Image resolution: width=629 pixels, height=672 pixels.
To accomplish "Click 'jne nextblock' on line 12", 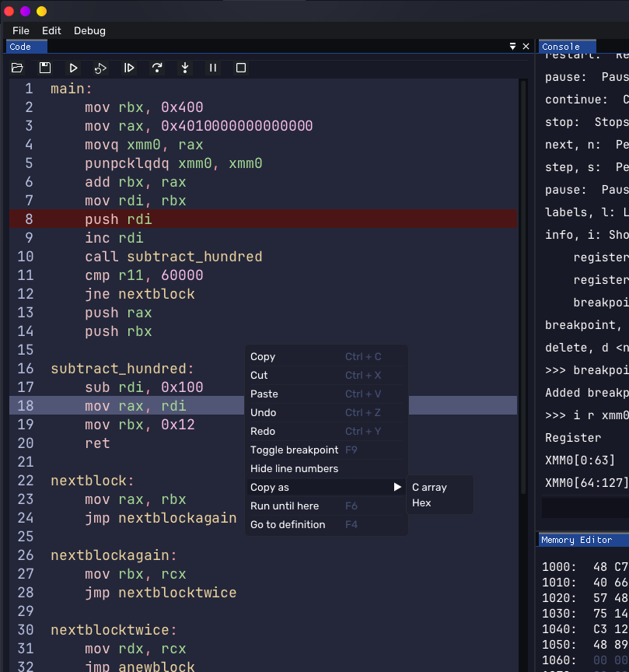I will [x=139, y=294].
